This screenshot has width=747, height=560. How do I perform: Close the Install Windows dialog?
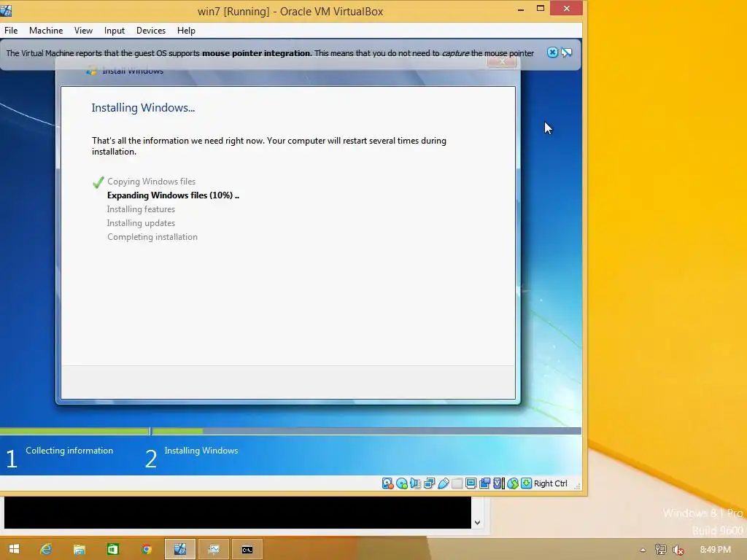(502, 62)
